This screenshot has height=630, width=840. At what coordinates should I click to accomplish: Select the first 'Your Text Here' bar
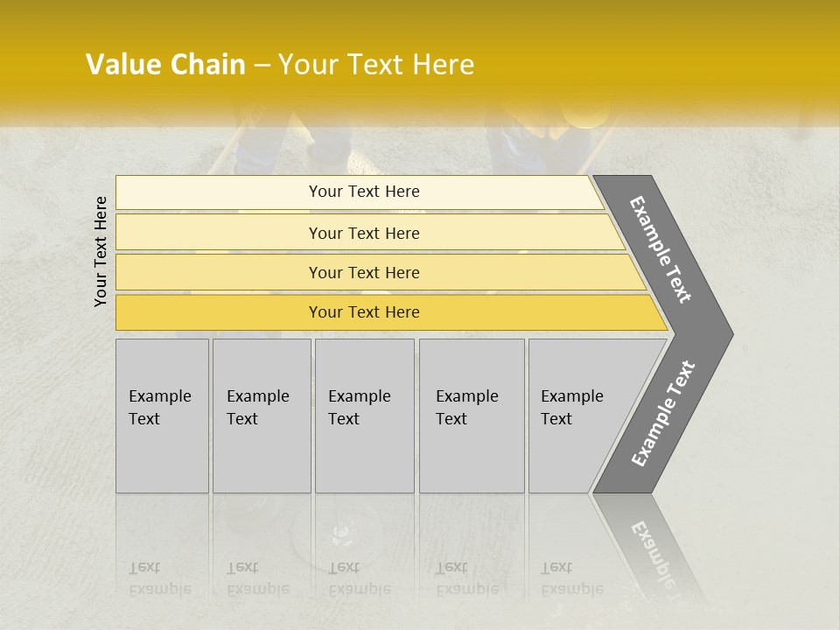(x=363, y=192)
